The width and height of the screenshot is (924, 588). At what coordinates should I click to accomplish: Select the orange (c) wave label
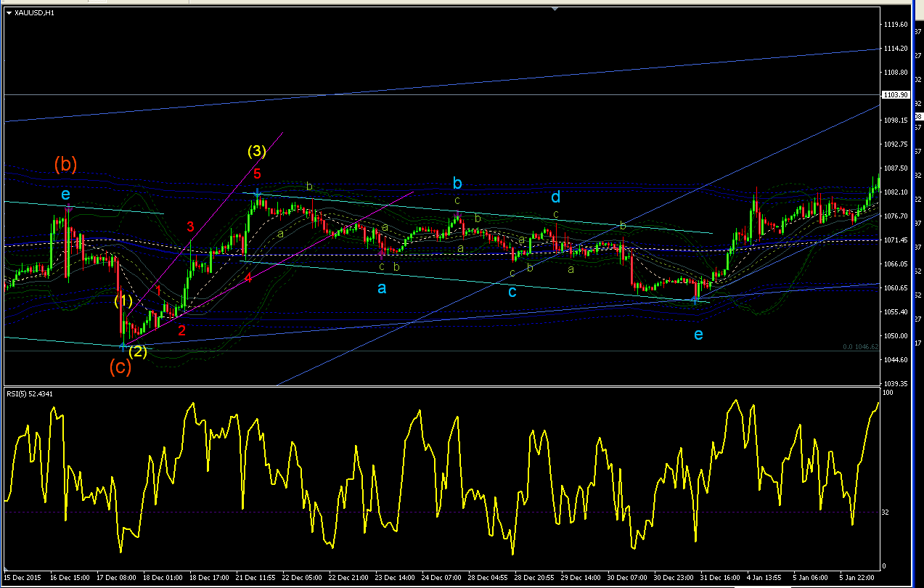pyautogui.click(x=120, y=367)
